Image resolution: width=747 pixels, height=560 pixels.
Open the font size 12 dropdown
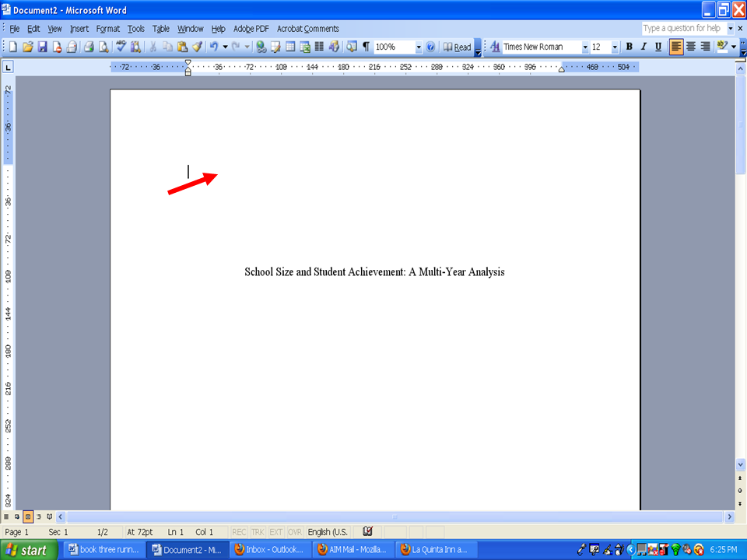615,47
